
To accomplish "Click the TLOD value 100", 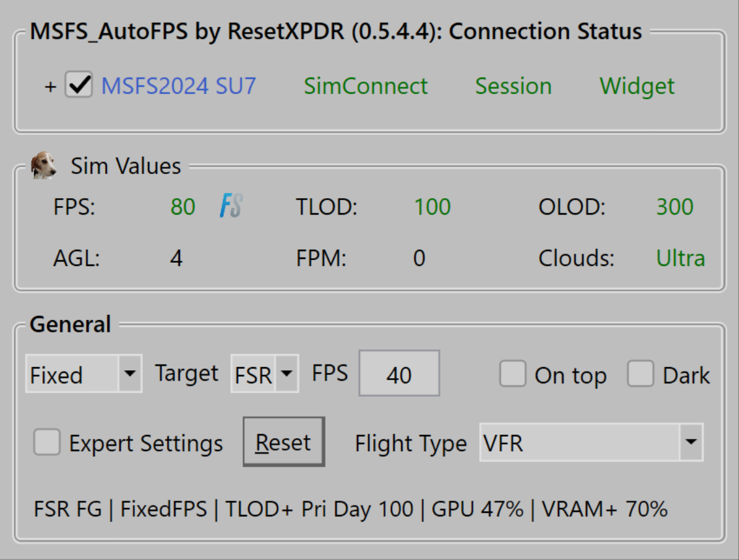I will click(432, 207).
